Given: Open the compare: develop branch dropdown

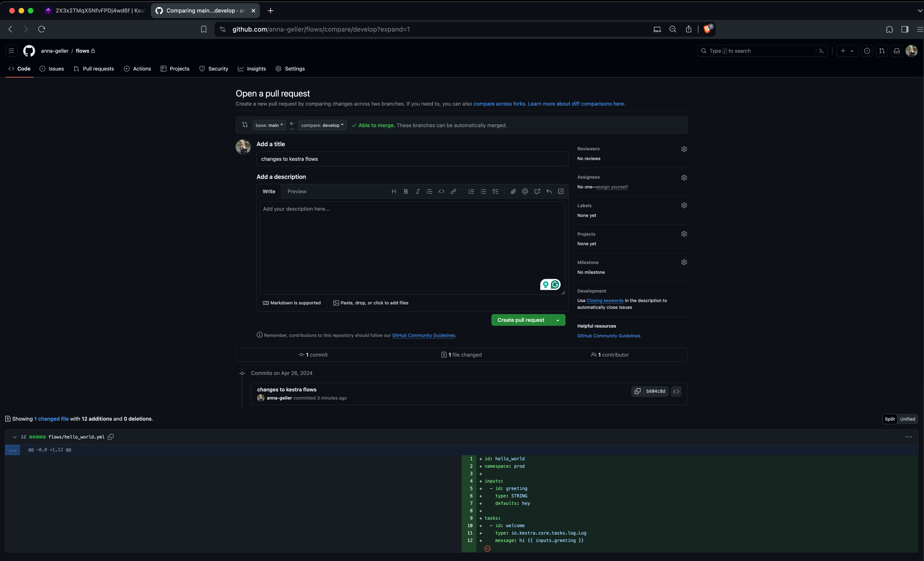Looking at the screenshot, I should point(322,125).
